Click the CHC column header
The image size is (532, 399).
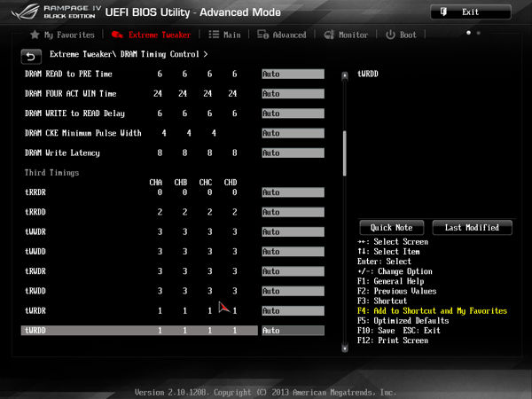[x=206, y=183]
